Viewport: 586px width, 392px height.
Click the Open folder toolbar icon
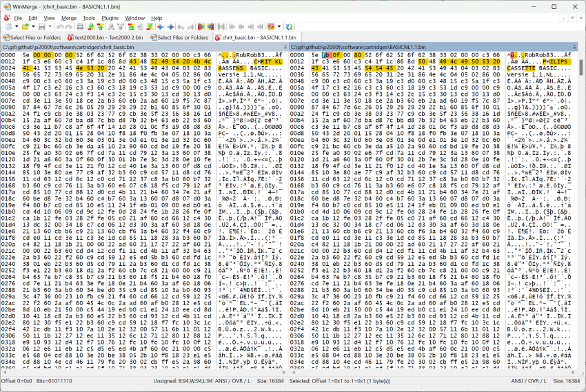pyautogui.click(x=25, y=26)
